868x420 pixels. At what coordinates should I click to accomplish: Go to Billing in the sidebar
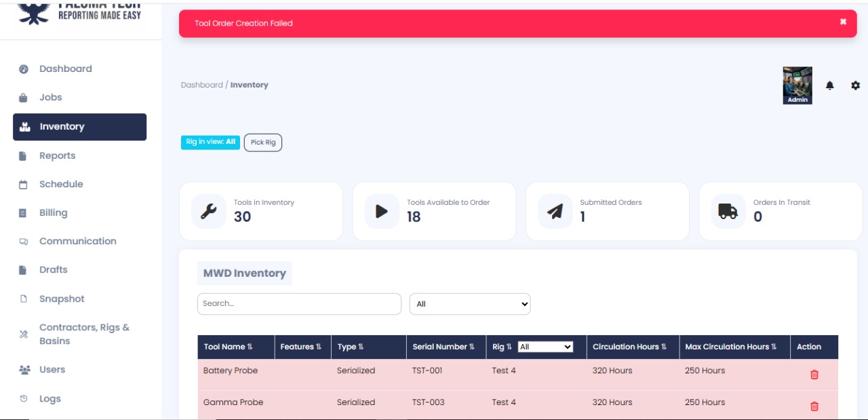click(x=53, y=213)
